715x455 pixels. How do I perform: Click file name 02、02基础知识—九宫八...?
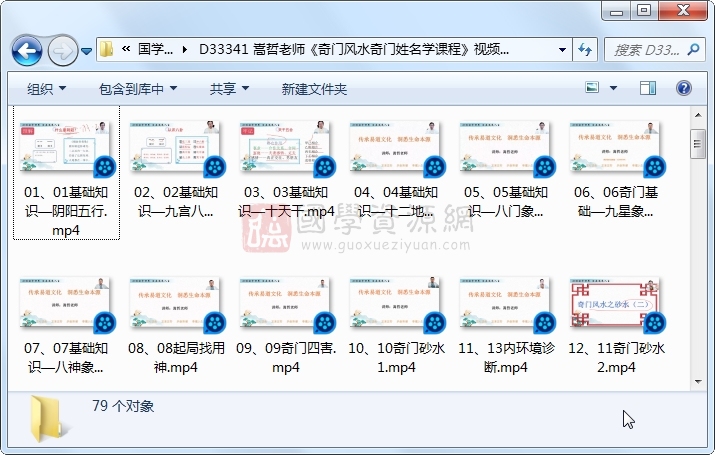tap(176, 202)
